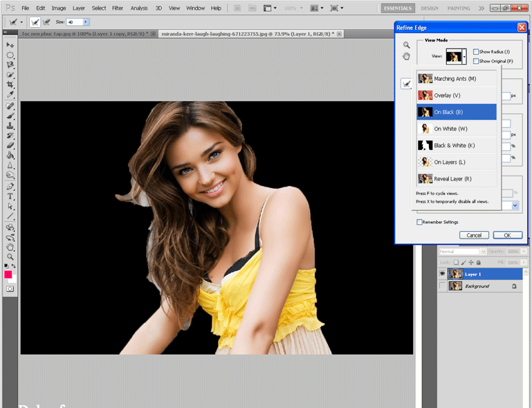Open the brush Size dropdown arrow
Screen dimensions: 532x408
click(86, 22)
